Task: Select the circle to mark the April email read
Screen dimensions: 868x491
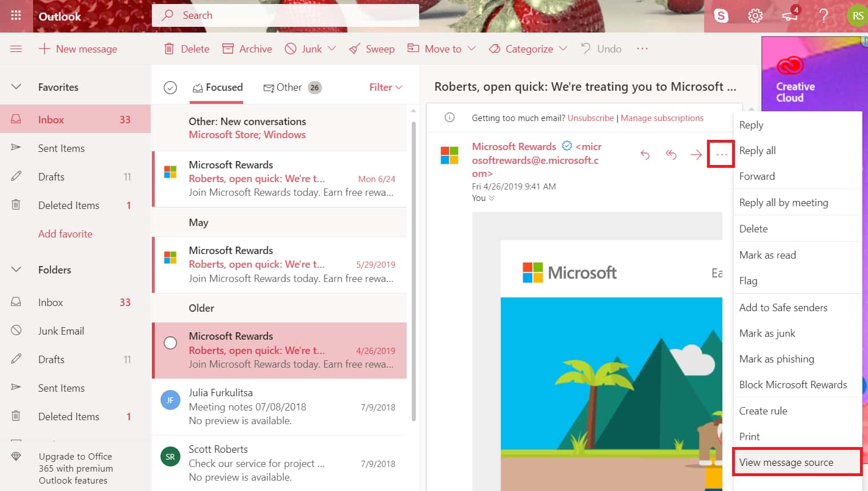Action: point(170,343)
